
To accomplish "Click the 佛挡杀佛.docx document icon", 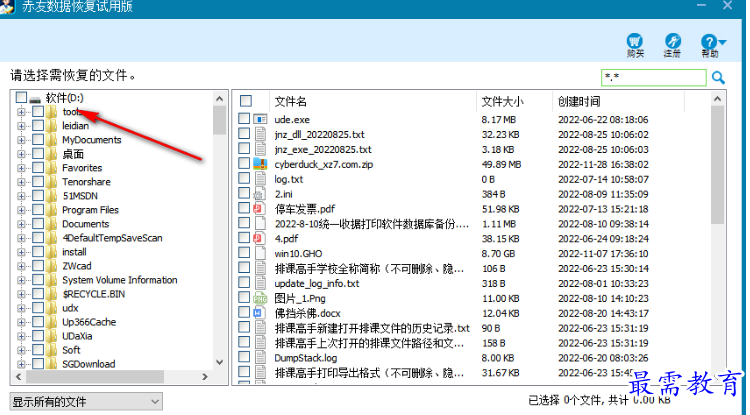I will tap(259, 313).
